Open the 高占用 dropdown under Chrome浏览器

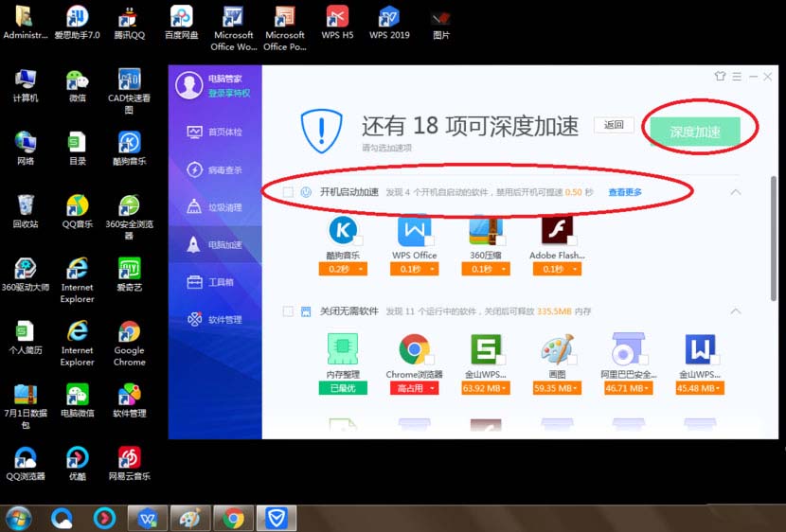point(414,388)
